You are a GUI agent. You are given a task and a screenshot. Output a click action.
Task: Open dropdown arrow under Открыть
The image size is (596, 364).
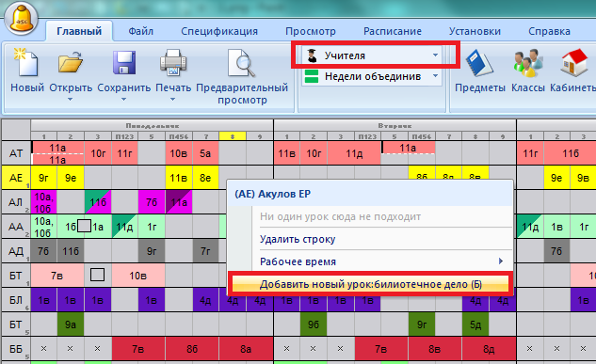coord(70,100)
